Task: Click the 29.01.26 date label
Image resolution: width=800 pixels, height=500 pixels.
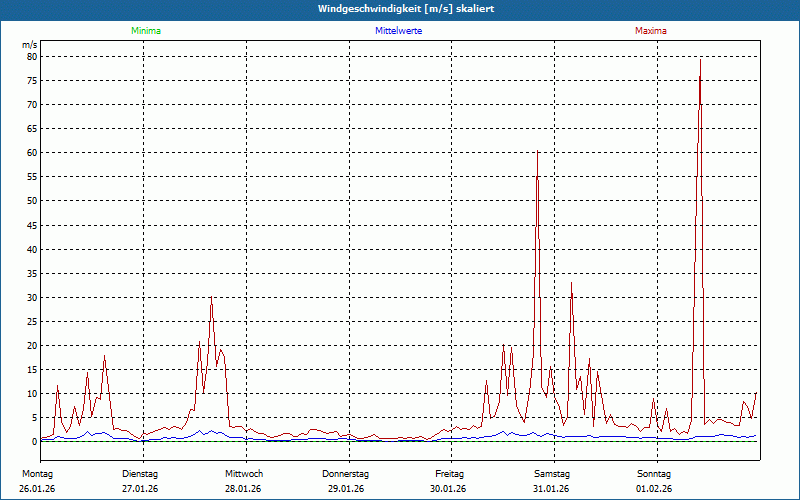Action: click(346, 489)
